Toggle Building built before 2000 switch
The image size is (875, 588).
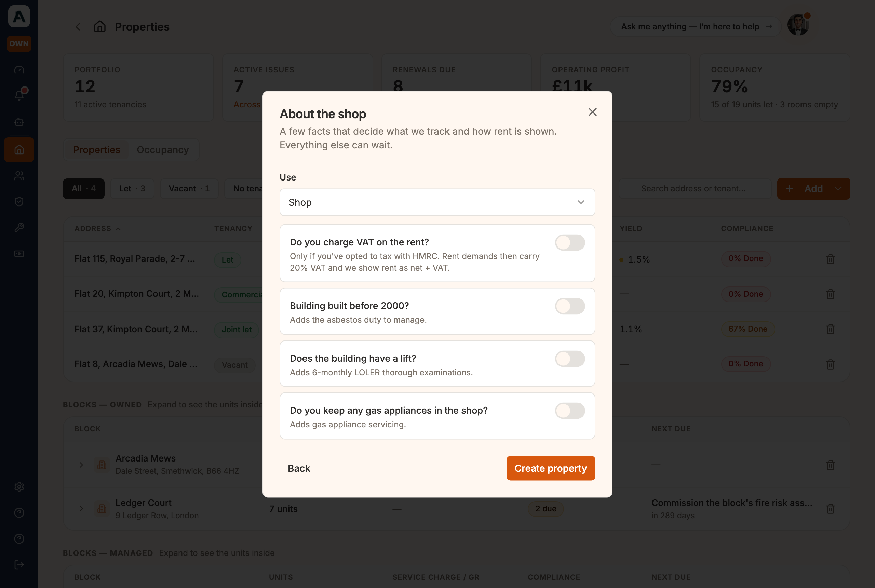tap(570, 306)
